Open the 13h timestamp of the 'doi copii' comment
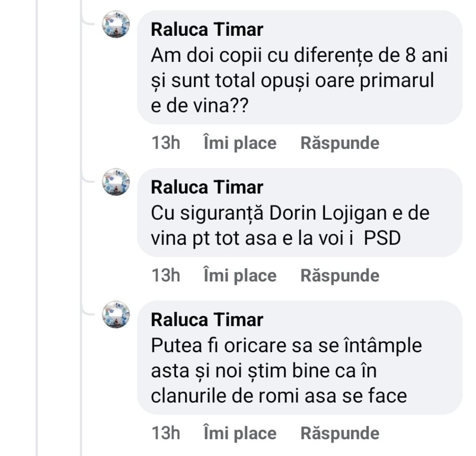This screenshot has height=456, width=476. click(x=166, y=143)
